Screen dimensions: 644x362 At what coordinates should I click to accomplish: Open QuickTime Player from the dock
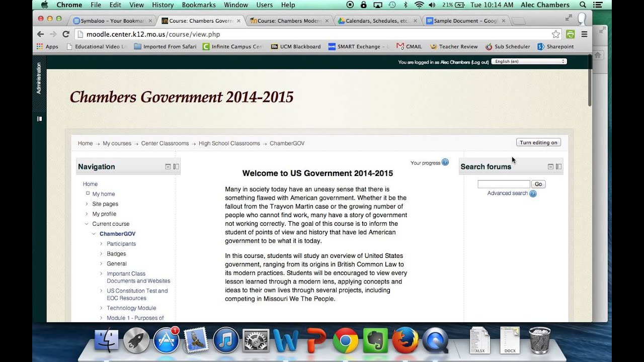click(x=436, y=340)
